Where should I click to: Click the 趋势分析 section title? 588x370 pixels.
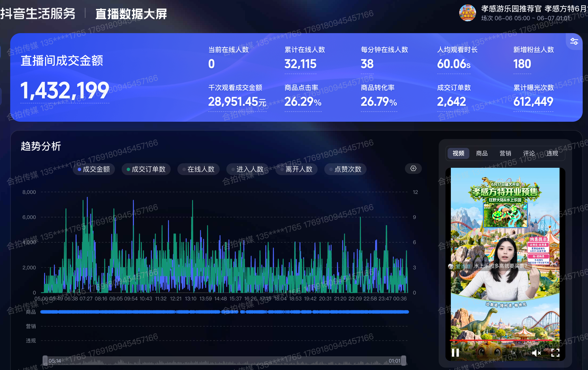[x=41, y=146]
